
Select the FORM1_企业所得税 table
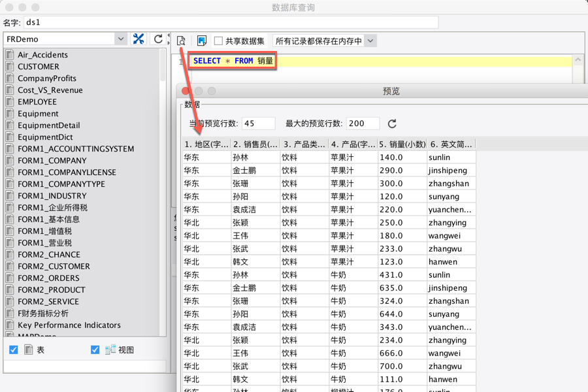pyautogui.click(x=52, y=208)
